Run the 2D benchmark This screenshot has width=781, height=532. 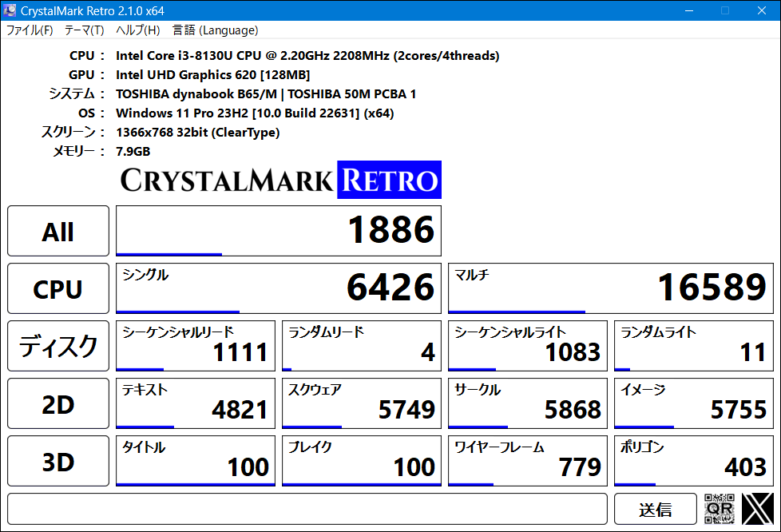click(58, 403)
